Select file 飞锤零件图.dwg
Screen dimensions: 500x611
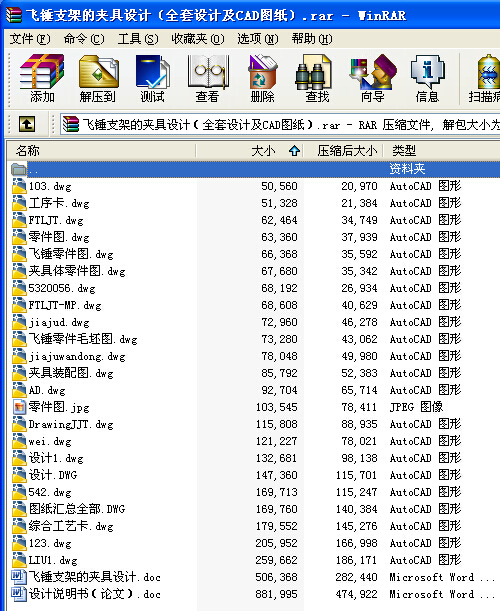(x=71, y=254)
